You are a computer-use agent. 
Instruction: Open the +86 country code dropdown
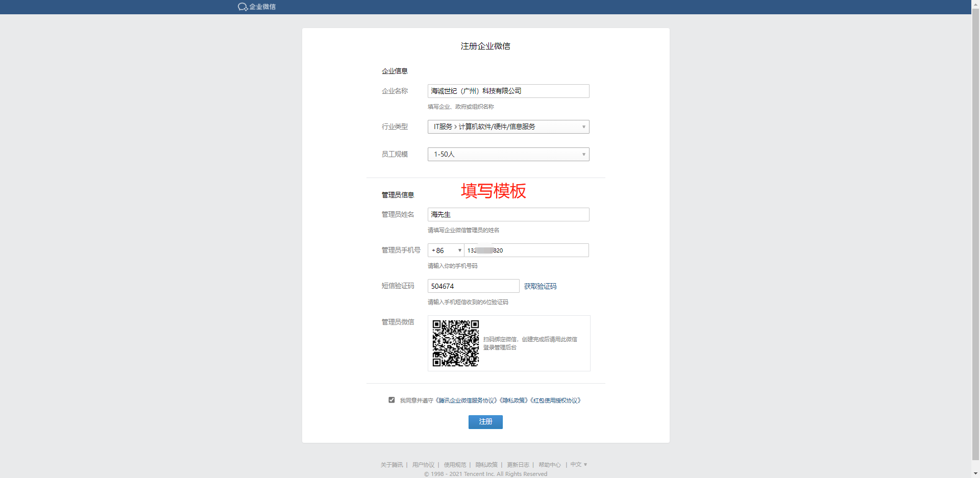click(446, 250)
